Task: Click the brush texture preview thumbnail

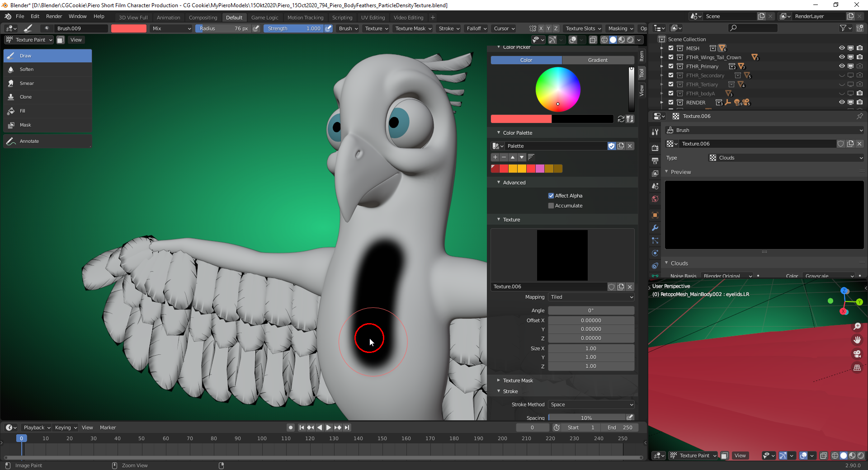Action: tap(562, 255)
